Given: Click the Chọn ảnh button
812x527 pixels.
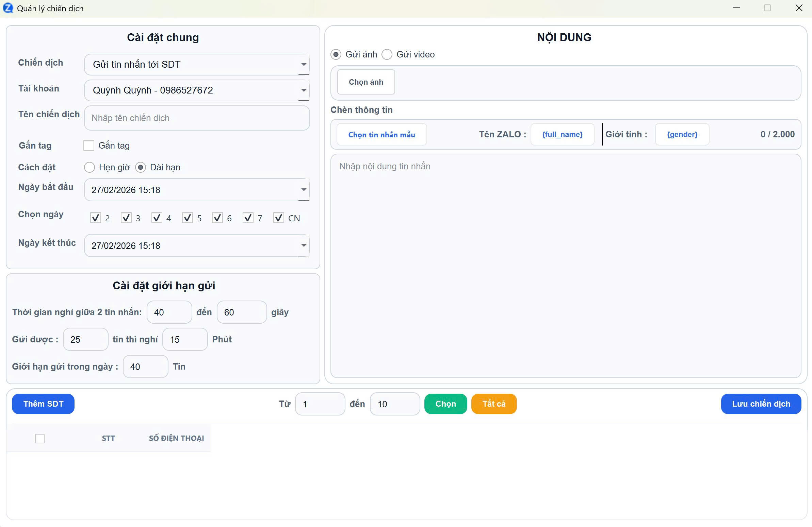Looking at the screenshot, I should (x=366, y=82).
